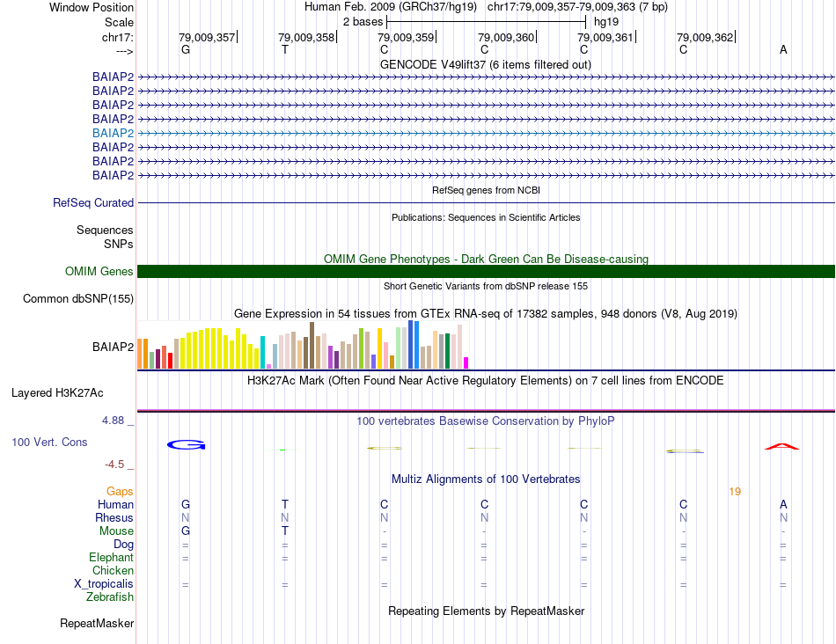Select the Scale track label

pyautogui.click(x=119, y=22)
